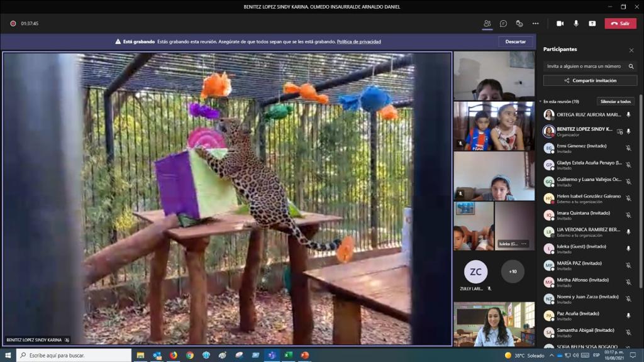
Task: Leave the meeting with the Salir button
Action: [620, 23]
